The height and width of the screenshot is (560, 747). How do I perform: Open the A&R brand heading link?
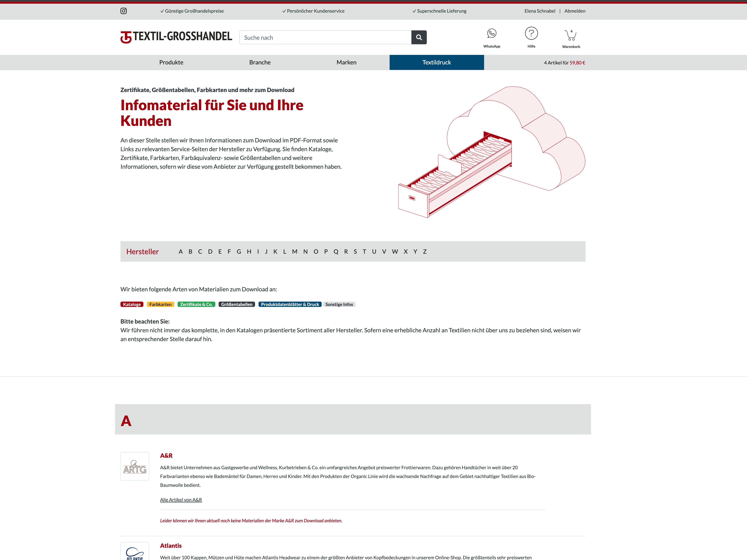click(166, 456)
